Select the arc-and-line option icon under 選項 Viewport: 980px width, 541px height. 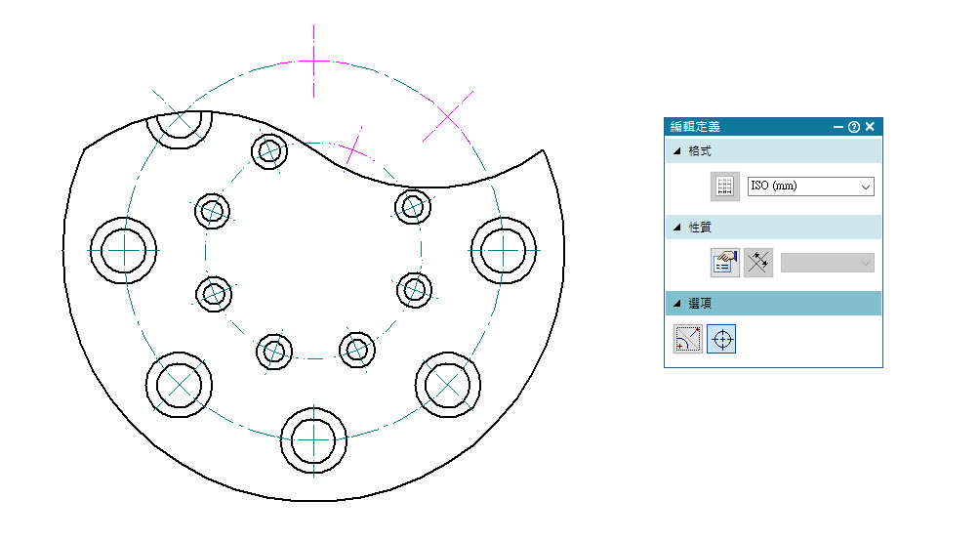point(687,339)
